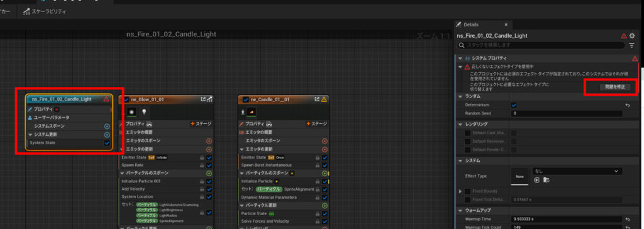This screenshot has width=644, height=229.
Task: Click the filter icon beside the stack search
Action: [631, 45]
